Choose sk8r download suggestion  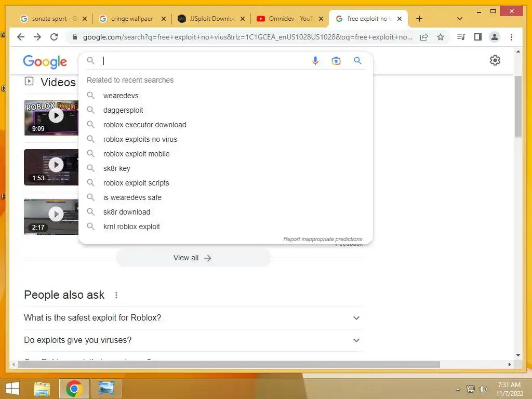[226, 212]
